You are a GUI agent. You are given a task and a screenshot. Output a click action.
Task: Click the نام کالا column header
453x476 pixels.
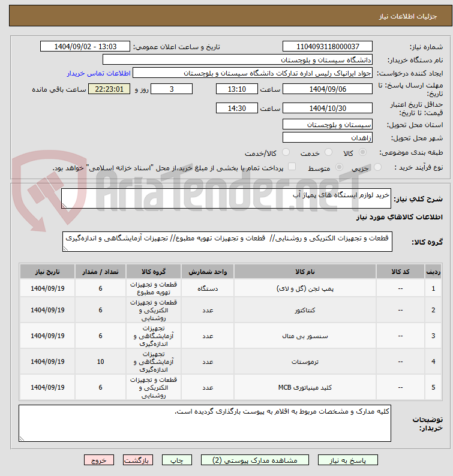point(305,272)
